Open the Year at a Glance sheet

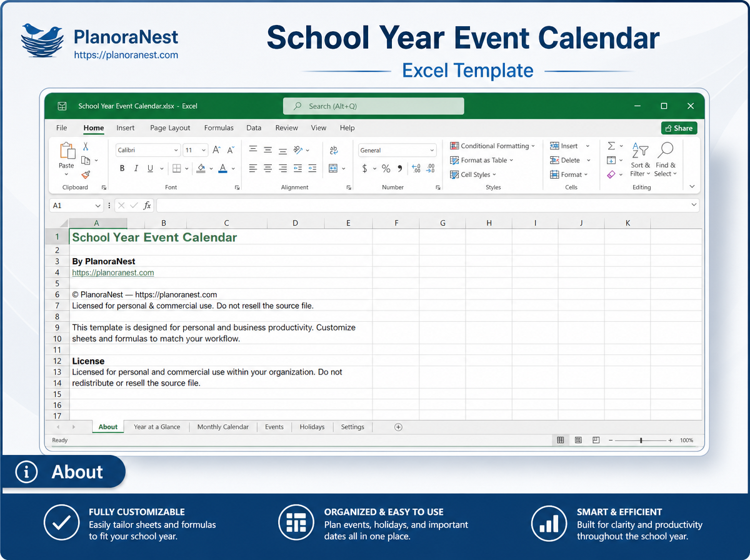pos(157,427)
